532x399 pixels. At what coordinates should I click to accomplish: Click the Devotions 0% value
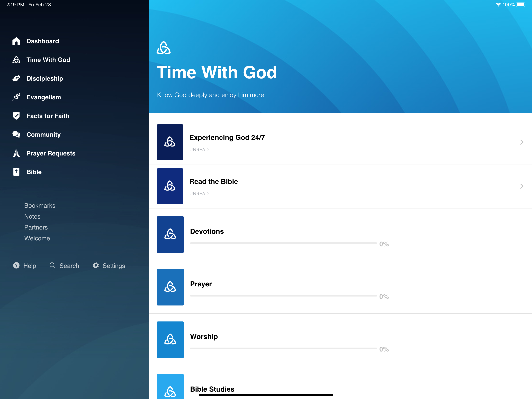pyautogui.click(x=384, y=244)
